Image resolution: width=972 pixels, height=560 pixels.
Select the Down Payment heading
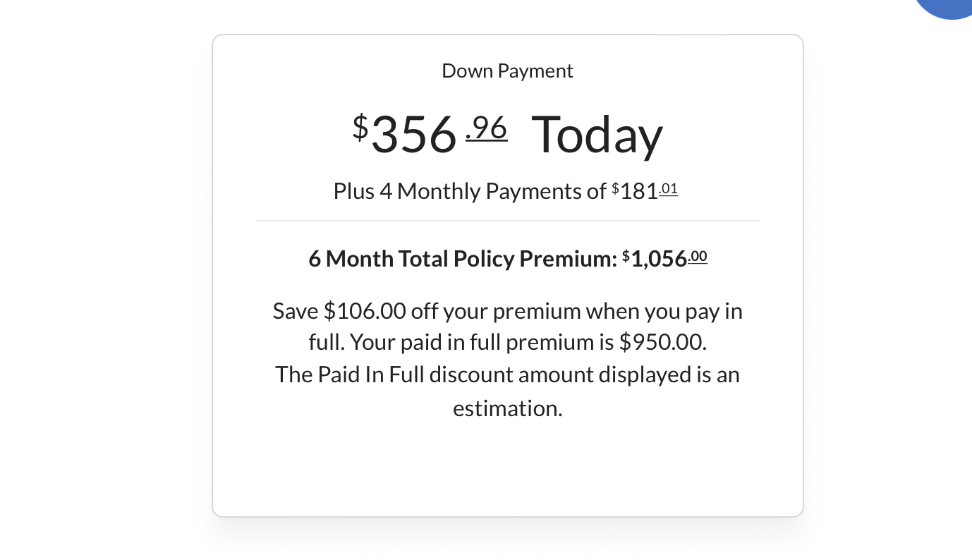coord(507,71)
